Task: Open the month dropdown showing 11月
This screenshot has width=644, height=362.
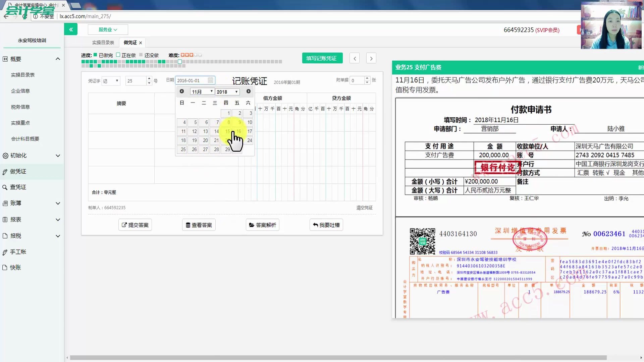Action: coord(202,92)
